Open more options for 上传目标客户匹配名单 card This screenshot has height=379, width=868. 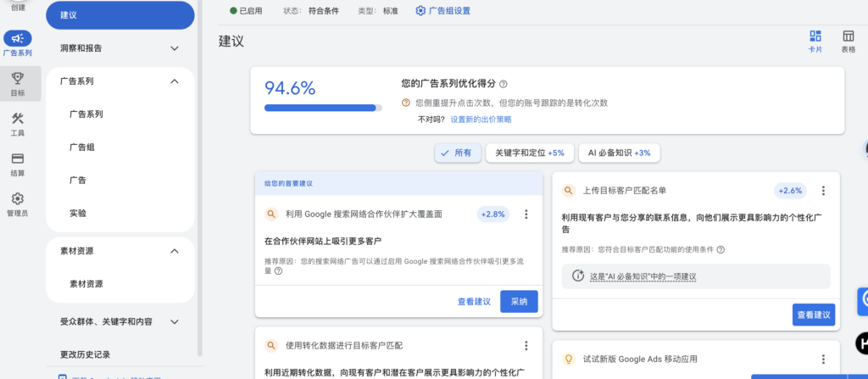coord(823,191)
